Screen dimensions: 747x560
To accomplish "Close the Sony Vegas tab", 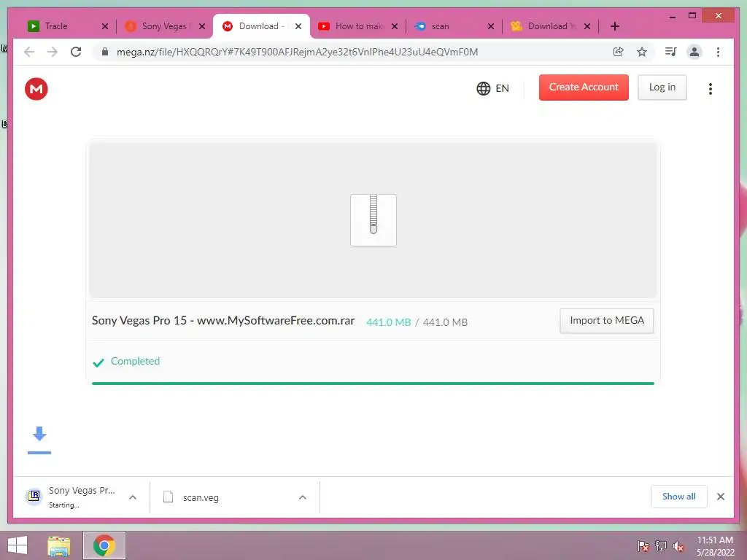I will point(202,26).
